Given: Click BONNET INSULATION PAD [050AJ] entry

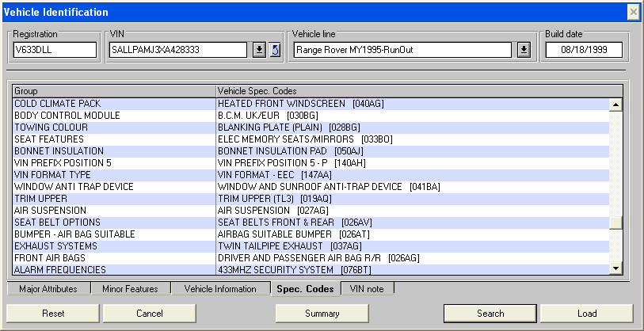Looking at the screenshot, I should [291, 151].
